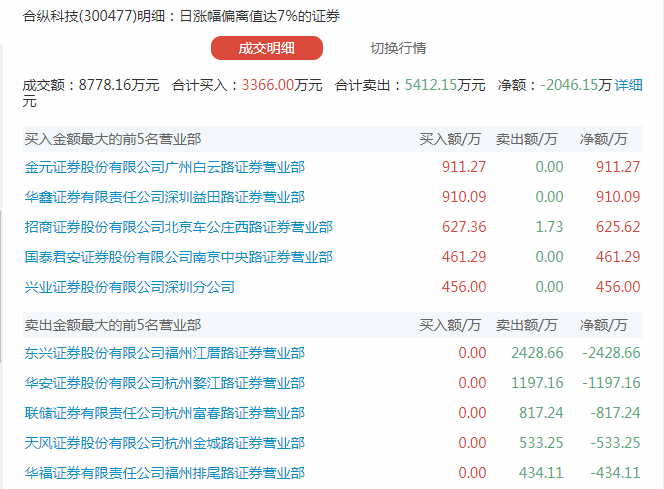Click net amount -1197.16 in 华安证券 row
This screenshot has height=489, width=664.
[x=611, y=383]
